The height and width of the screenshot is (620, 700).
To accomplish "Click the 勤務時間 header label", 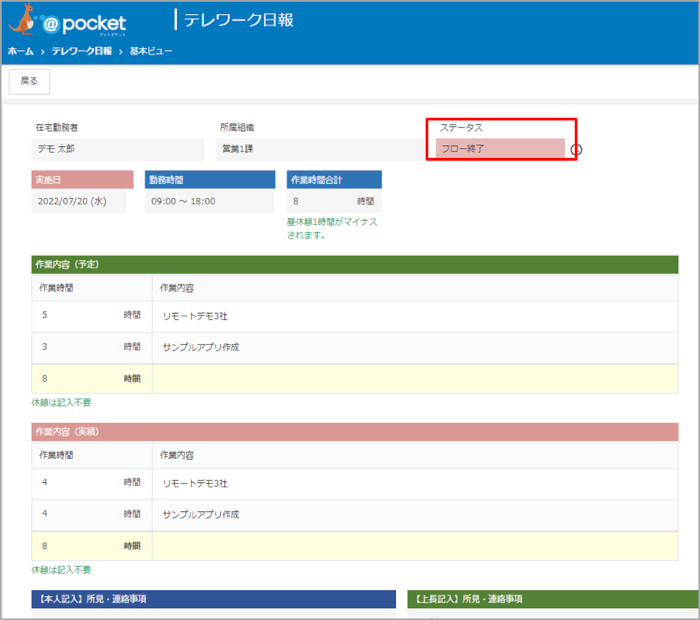I will click(x=210, y=180).
